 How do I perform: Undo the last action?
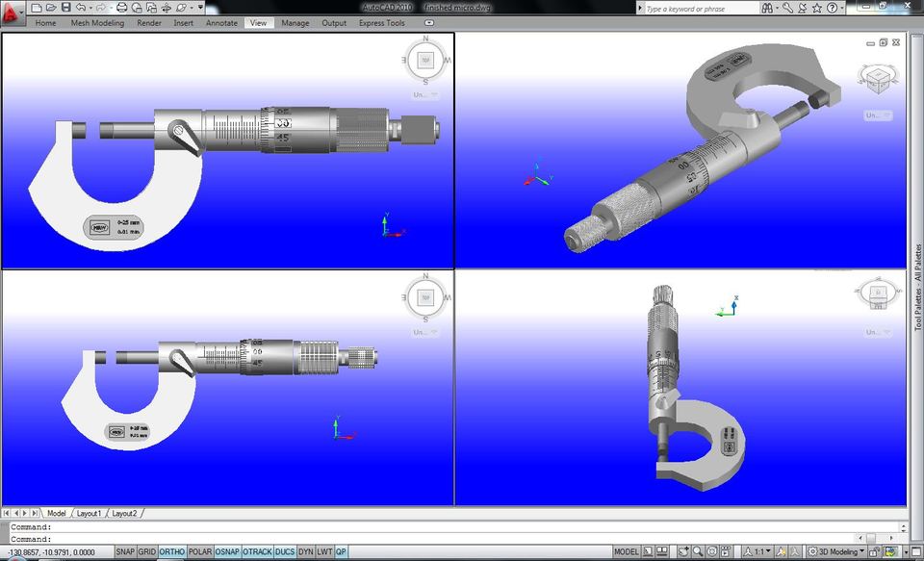[81, 8]
